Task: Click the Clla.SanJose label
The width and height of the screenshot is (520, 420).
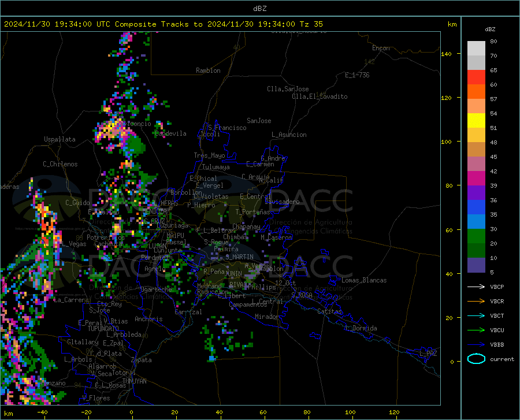Action: tap(288, 89)
